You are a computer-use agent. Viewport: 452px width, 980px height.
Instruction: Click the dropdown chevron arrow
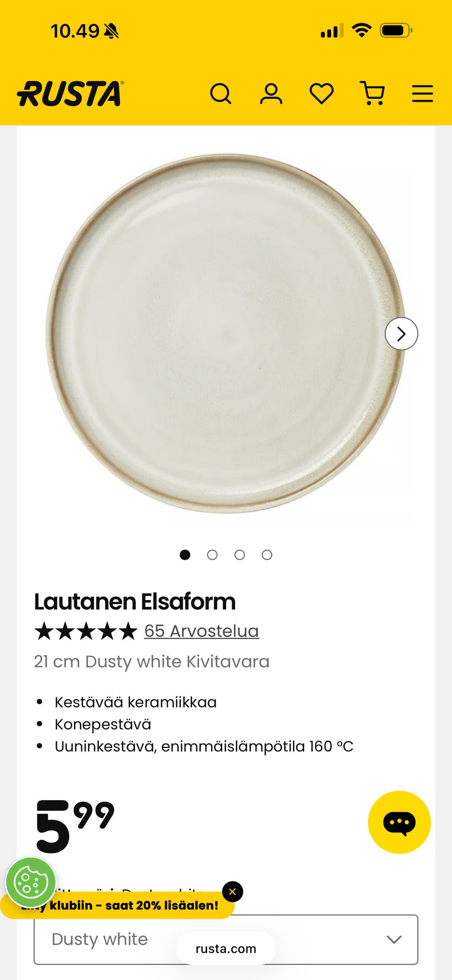394,940
